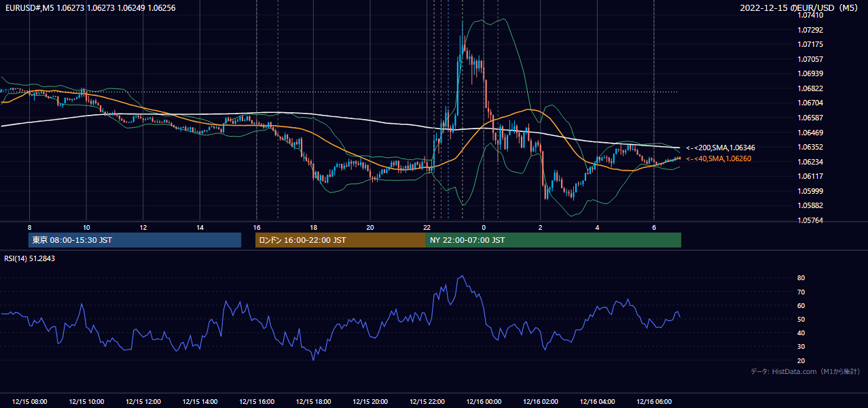This screenshot has width=868, height=408.
Task: Select the ロンドン 16:00-22:00 JST session bar
Action: [340, 240]
